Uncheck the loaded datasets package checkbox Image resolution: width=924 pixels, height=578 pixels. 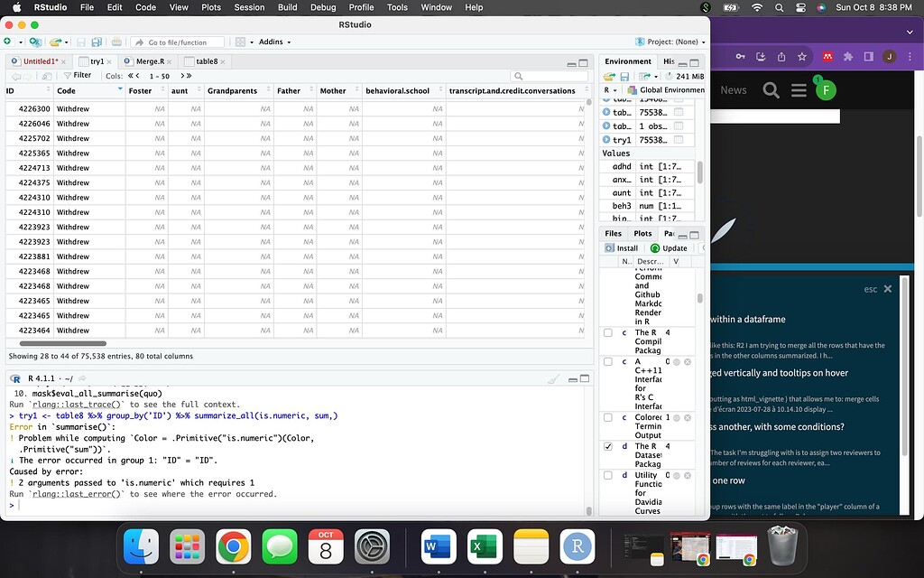609,445
